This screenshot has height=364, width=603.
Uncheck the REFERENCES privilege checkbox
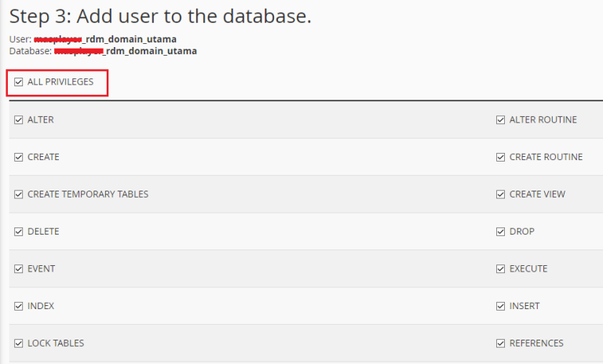(x=501, y=344)
